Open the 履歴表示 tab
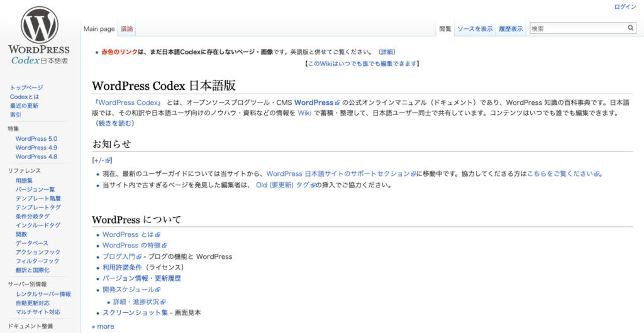Screen dimensions: 644x333 [511, 29]
